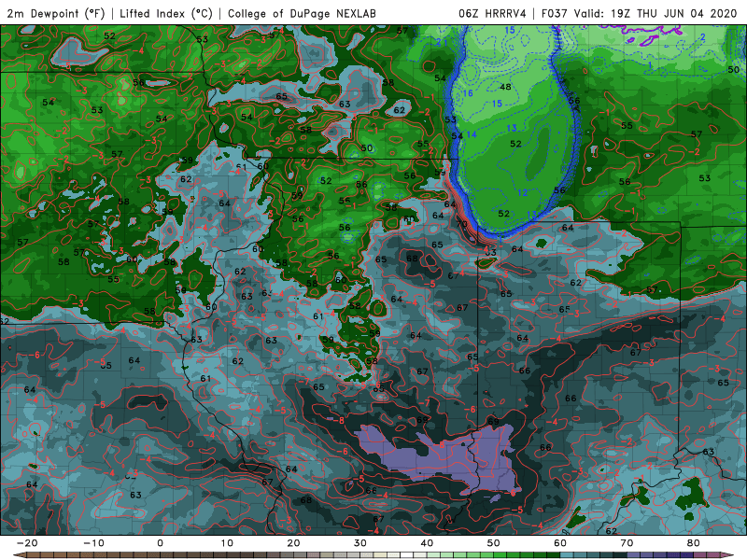
Task: Click the "0" color scale label
Action: coord(160,543)
